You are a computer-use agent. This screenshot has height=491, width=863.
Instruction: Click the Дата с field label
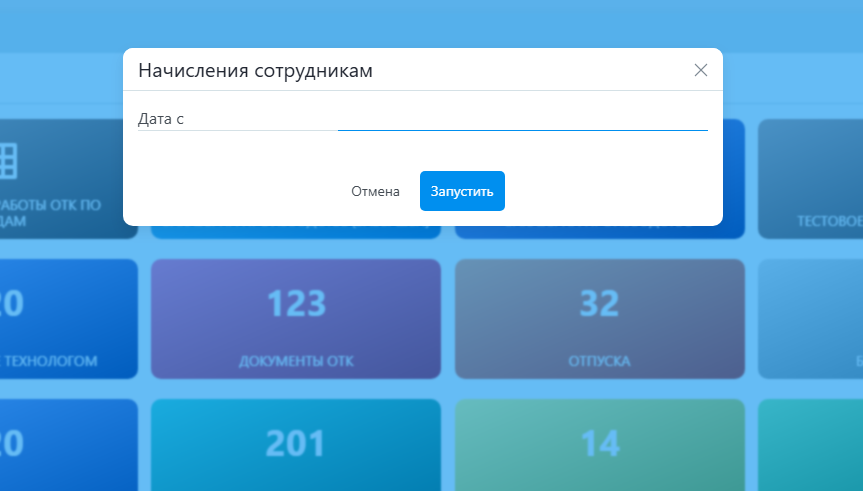[162, 119]
